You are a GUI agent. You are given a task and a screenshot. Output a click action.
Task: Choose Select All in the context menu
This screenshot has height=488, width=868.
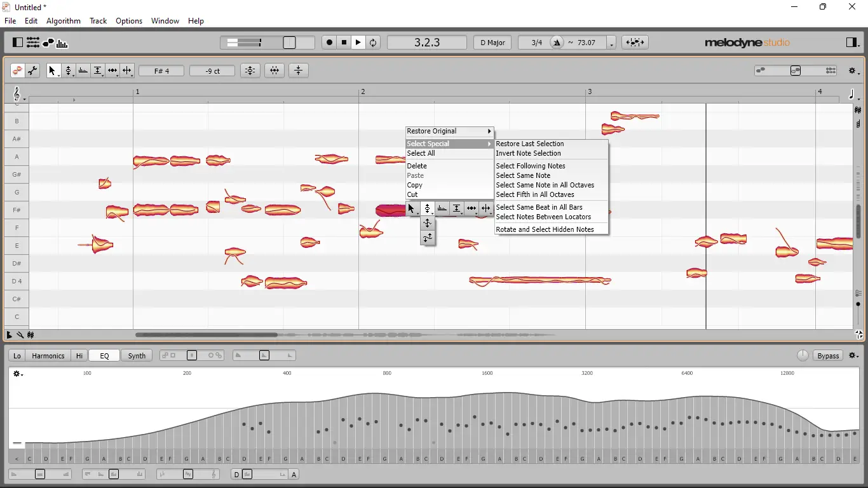450,153
